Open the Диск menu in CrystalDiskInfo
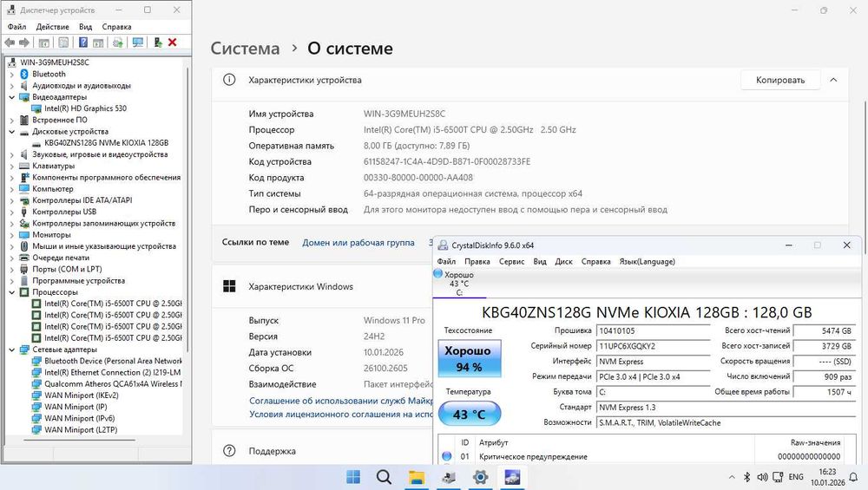 pyautogui.click(x=563, y=262)
